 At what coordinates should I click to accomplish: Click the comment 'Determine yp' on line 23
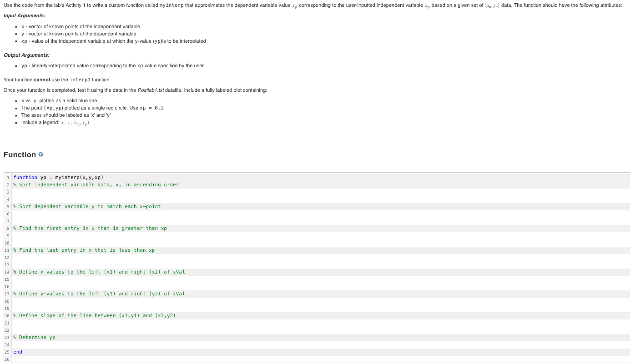[x=34, y=337]
